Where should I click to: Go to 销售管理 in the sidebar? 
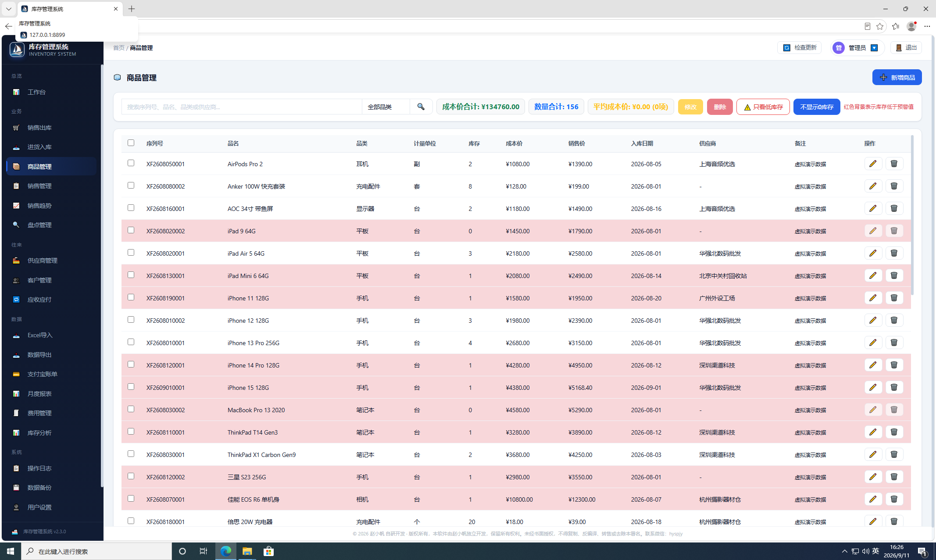(39, 186)
